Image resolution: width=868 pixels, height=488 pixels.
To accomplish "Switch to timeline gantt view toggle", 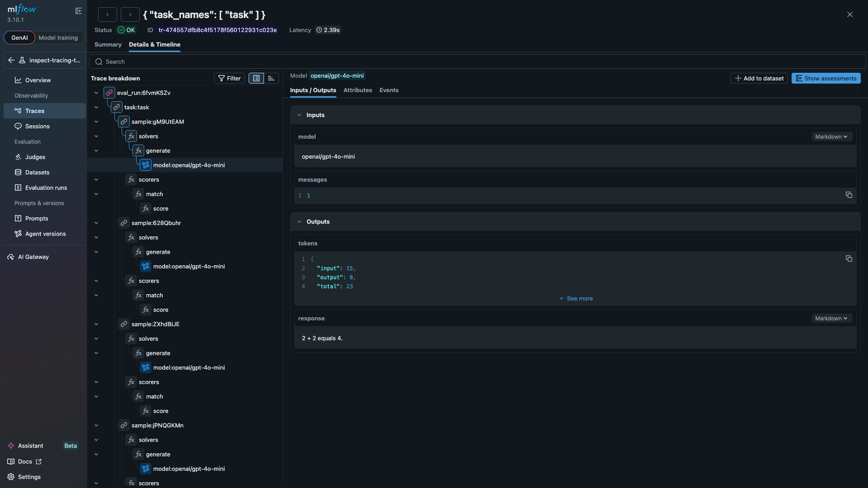I will coord(271,78).
